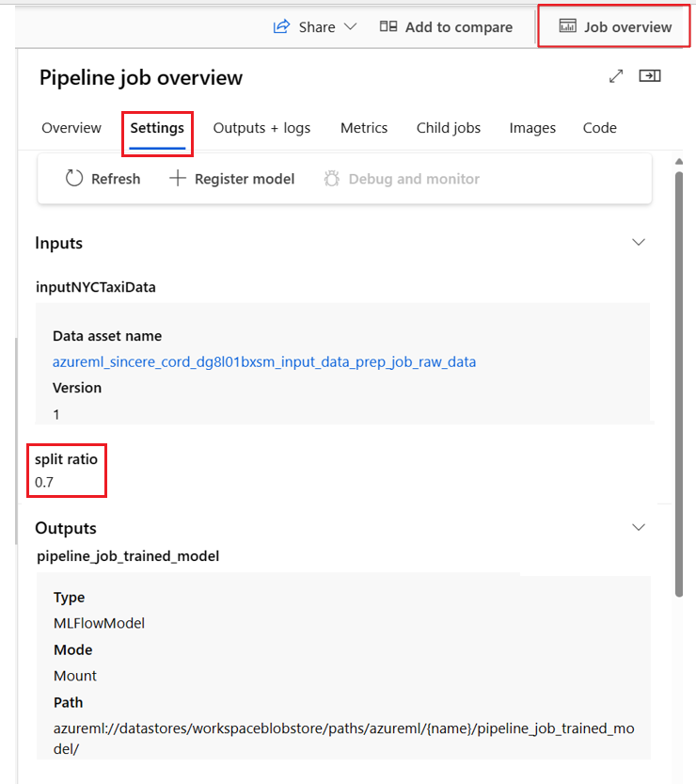Click the Register model plus icon
This screenshot has height=784, width=696.
pos(178,179)
